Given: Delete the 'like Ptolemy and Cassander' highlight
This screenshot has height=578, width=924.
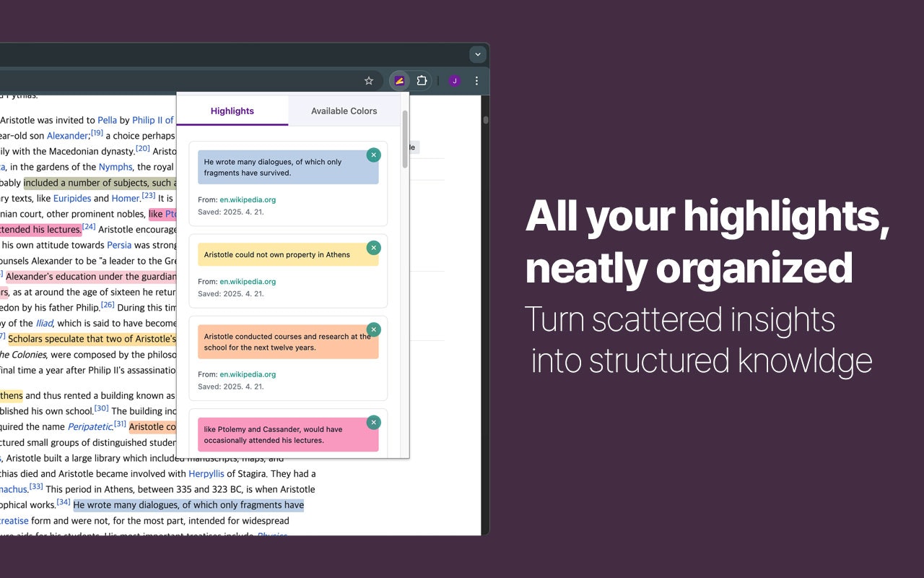Looking at the screenshot, I should (373, 423).
